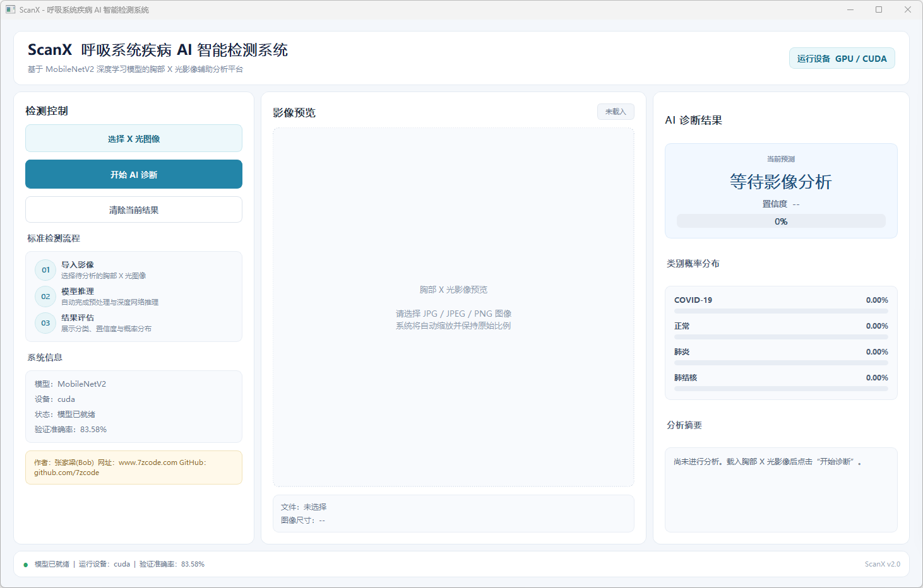Click the COVID-19 class label
Screen dimensions: 923x588
click(693, 300)
